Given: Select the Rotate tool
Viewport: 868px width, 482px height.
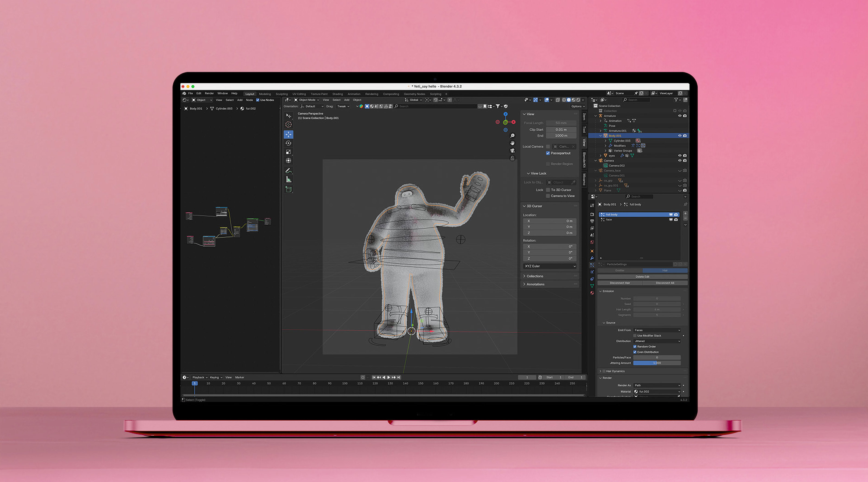Looking at the screenshot, I should 288,143.
